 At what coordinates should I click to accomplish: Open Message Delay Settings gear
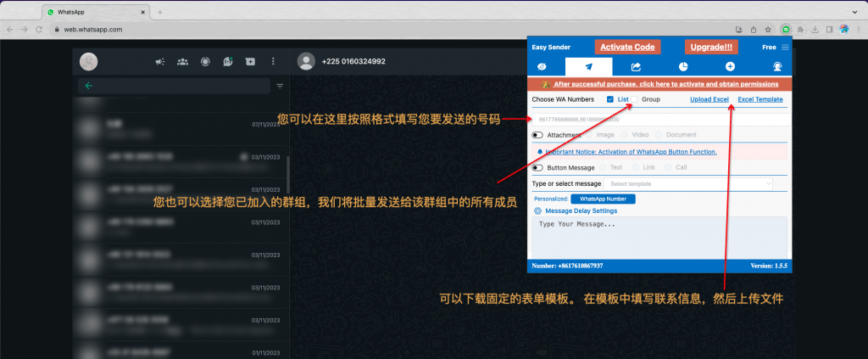click(x=537, y=210)
